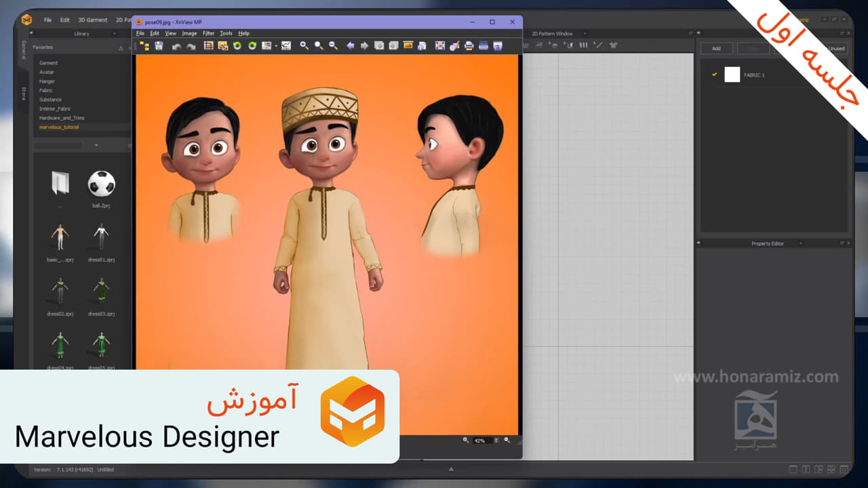Select the marvelous_tutorial favorites folder
This screenshot has width=868, height=488.
pos(59,127)
